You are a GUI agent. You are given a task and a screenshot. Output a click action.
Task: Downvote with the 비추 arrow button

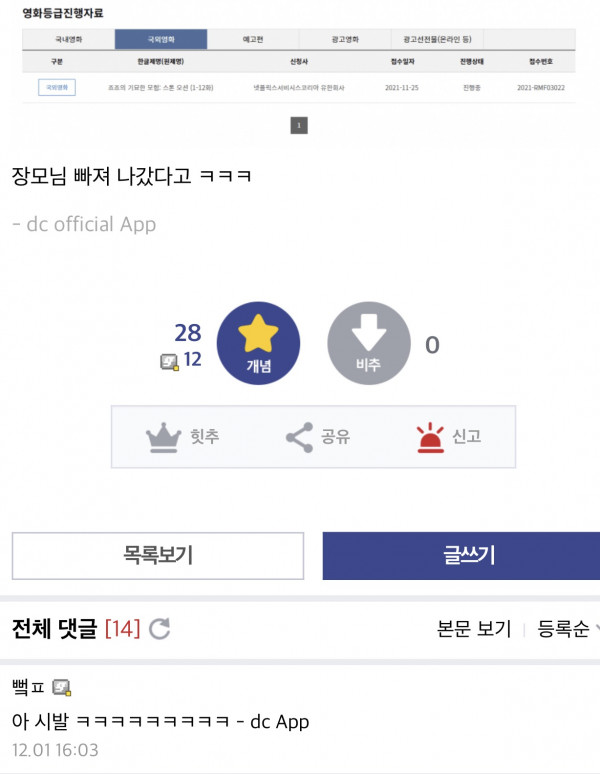coord(369,344)
